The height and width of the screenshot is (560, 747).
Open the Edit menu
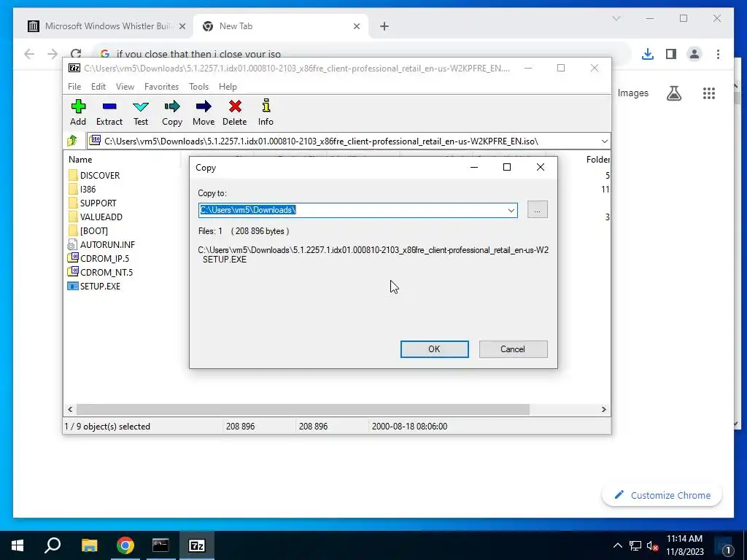tap(98, 87)
